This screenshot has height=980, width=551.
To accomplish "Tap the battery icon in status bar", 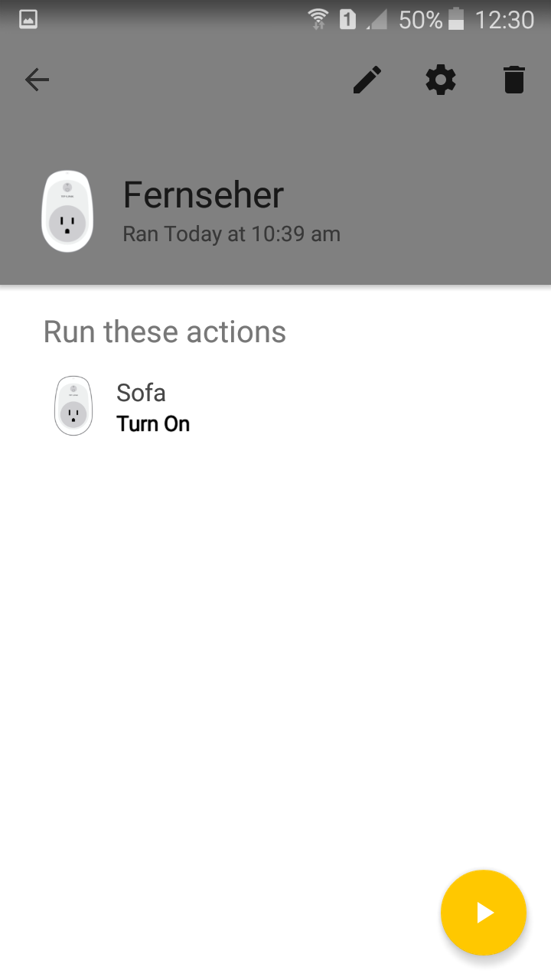I will point(456,20).
